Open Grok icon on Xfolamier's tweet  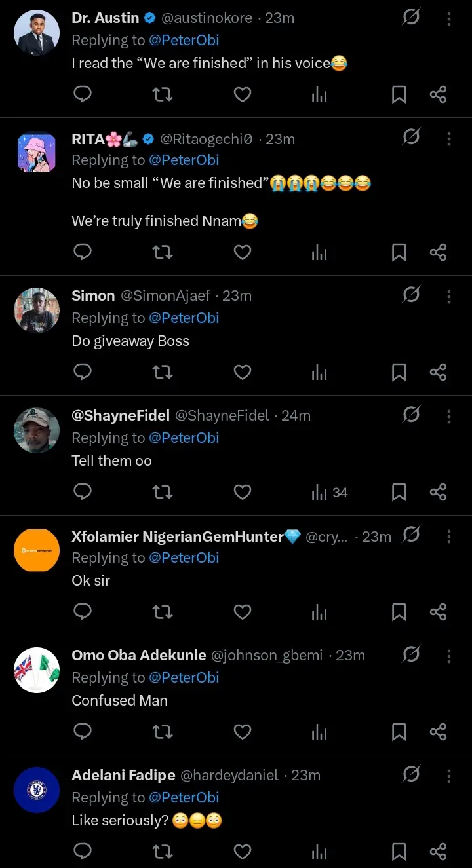coord(411,536)
